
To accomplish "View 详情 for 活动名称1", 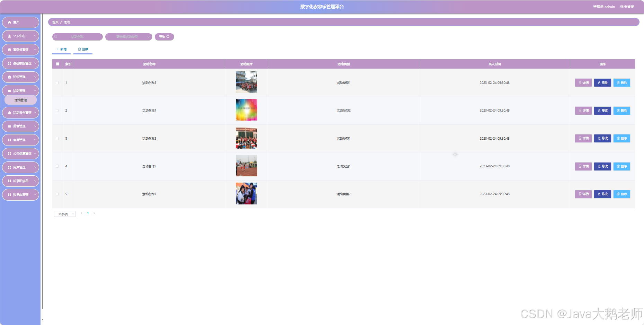I will 583,194.
